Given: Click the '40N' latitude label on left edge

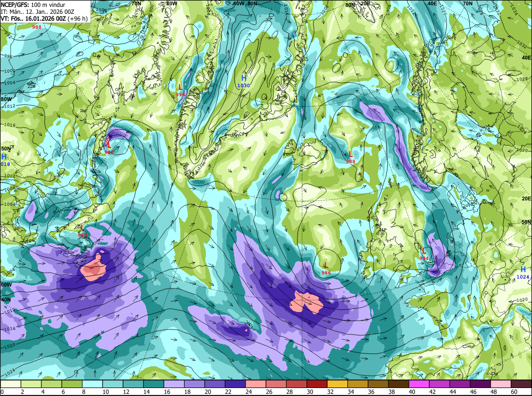Looking at the screenshot, I should point(6,300).
